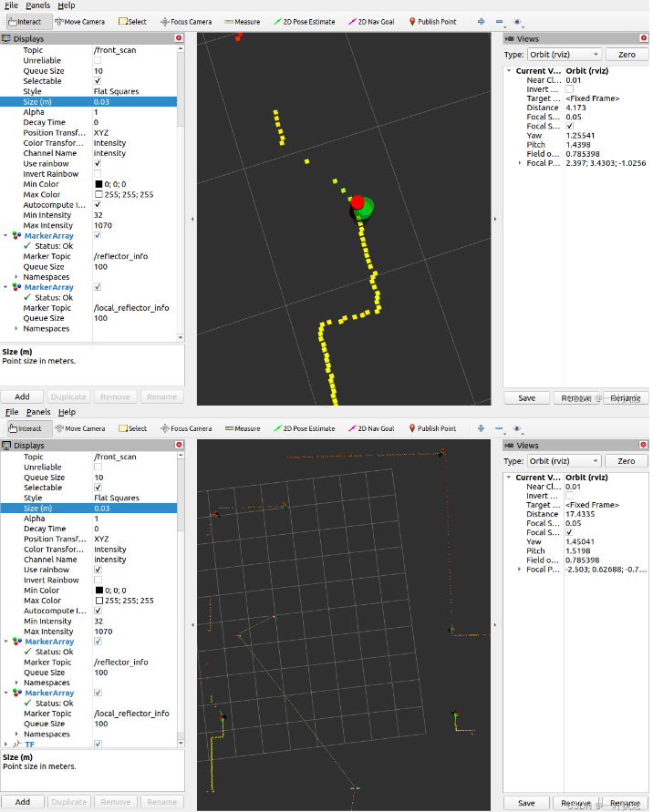
Task: Collapse Current View tree in top Views panel
Action: coord(509,70)
